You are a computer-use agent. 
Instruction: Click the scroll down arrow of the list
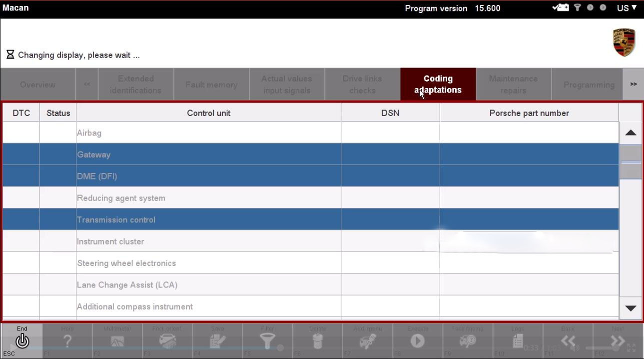[631, 308]
